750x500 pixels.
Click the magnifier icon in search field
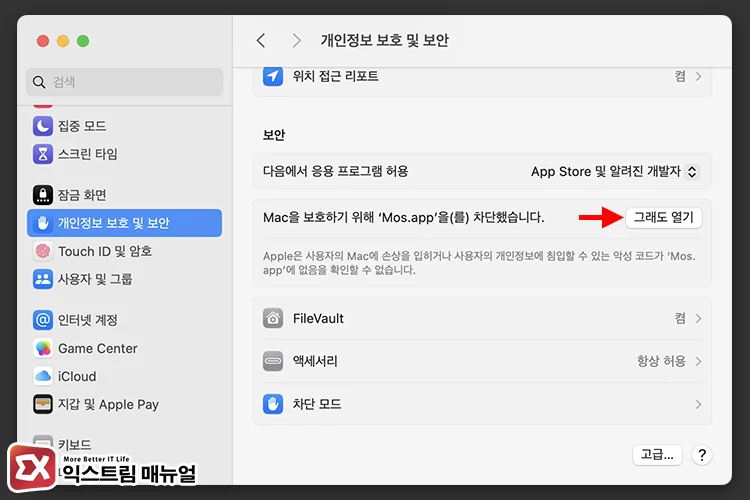pos(39,82)
